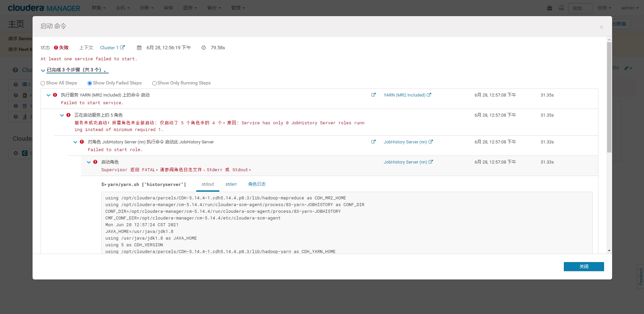The width and height of the screenshot is (644, 314).
Task: Switch to the stdout tab
Action: coord(208,184)
